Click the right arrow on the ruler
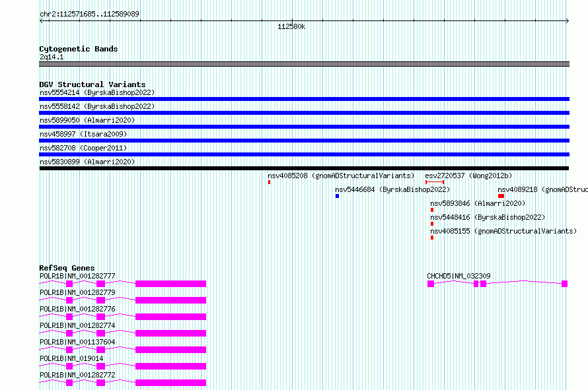This screenshot has width=588, height=390. [x=568, y=20]
